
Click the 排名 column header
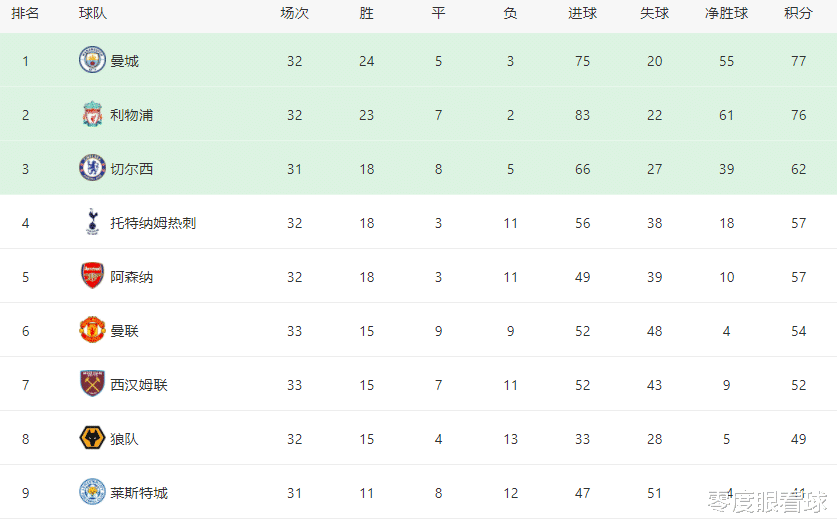click(x=25, y=13)
